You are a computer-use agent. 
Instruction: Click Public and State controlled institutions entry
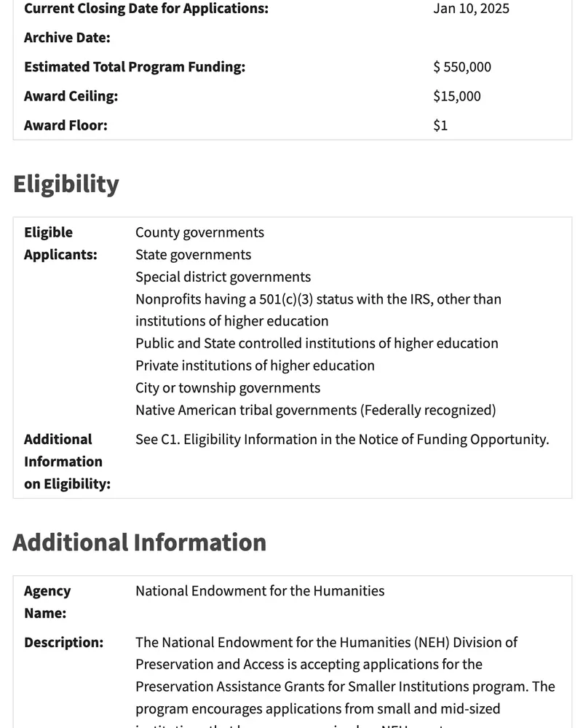[x=317, y=343]
